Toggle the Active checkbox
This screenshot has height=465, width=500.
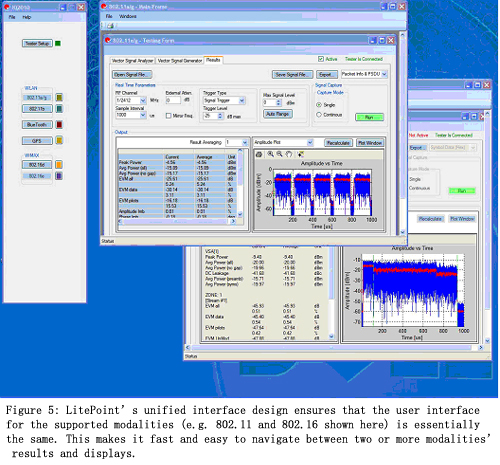coord(321,59)
